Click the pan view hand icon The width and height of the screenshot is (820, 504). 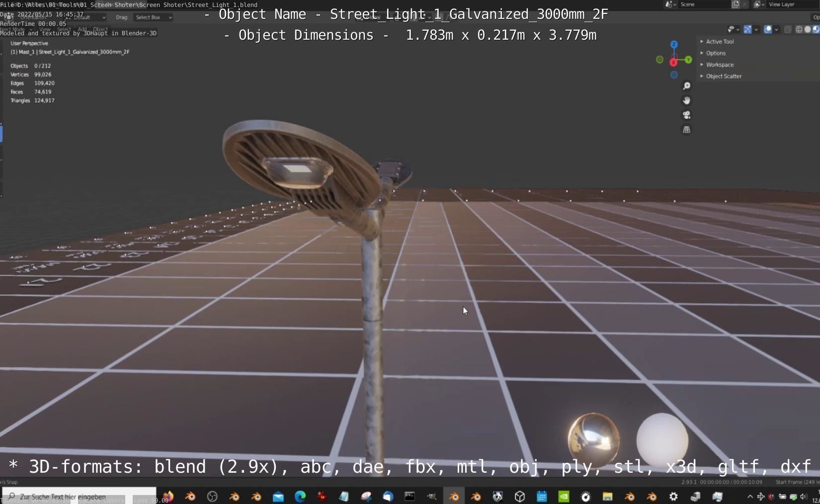coord(686,101)
